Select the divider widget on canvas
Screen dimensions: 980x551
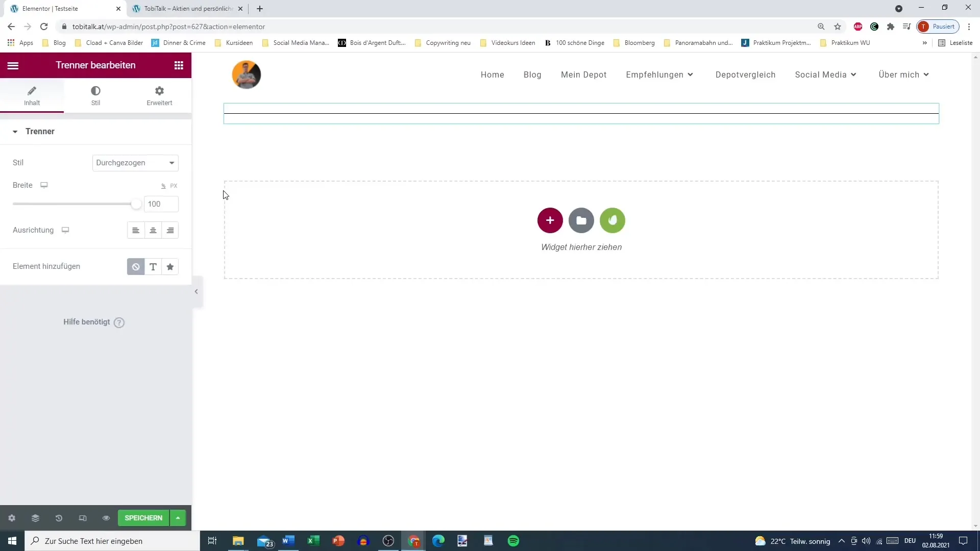click(581, 113)
